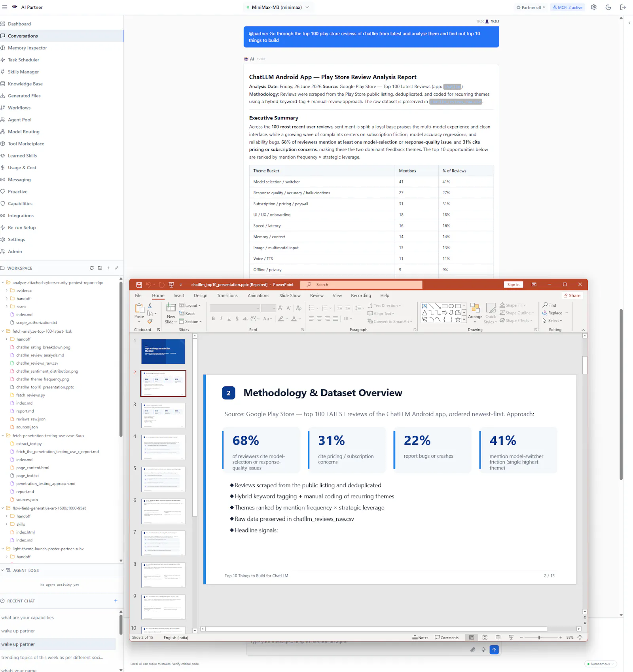
Task: Click the PowerPoint Search box
Action: 361,285
